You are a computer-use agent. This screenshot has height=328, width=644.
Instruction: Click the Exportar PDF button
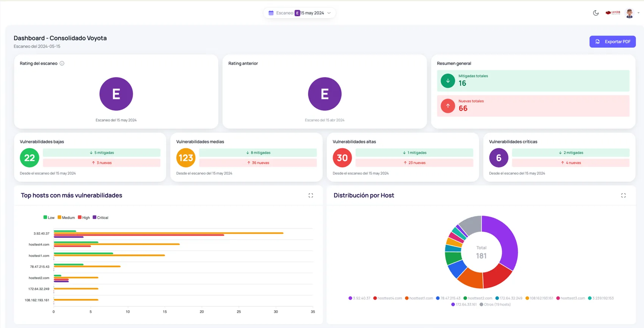(x=613, y=42)
